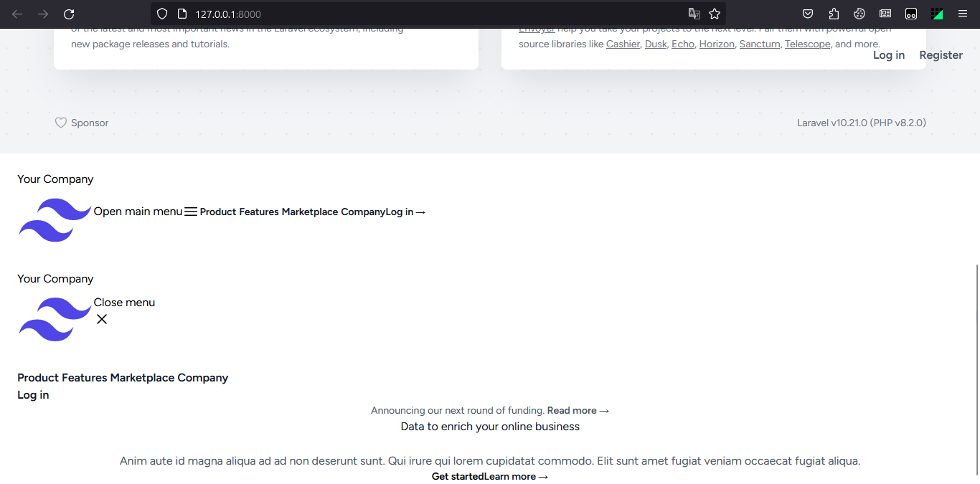980x484 pixels.
Task: Select Marketplace beside the Open main menu row
Action: coord(310,212)
